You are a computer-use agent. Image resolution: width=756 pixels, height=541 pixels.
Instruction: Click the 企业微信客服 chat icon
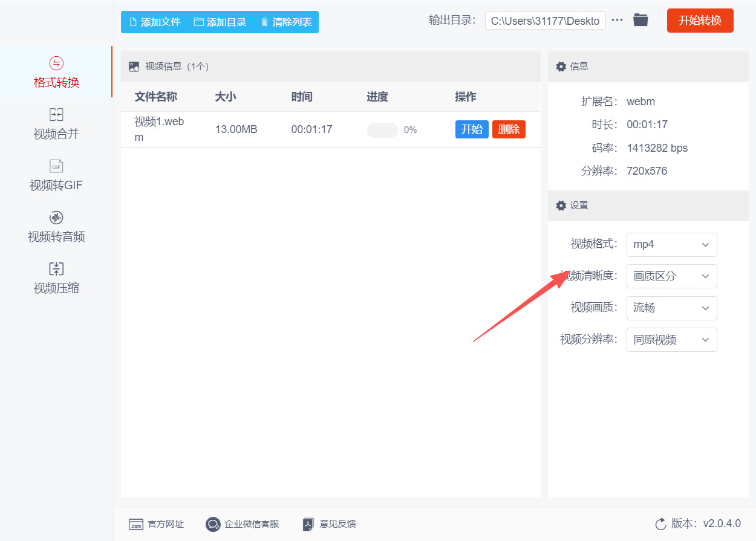coord(213,524)
